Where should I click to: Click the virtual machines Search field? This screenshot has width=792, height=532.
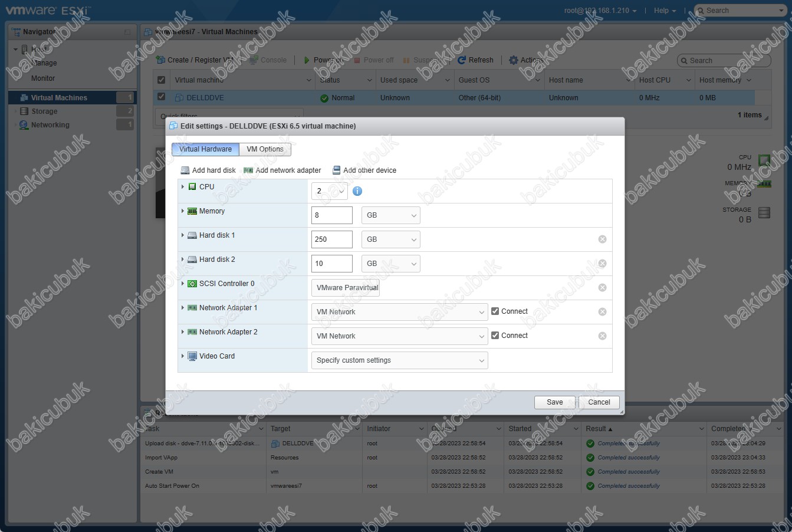724,61
